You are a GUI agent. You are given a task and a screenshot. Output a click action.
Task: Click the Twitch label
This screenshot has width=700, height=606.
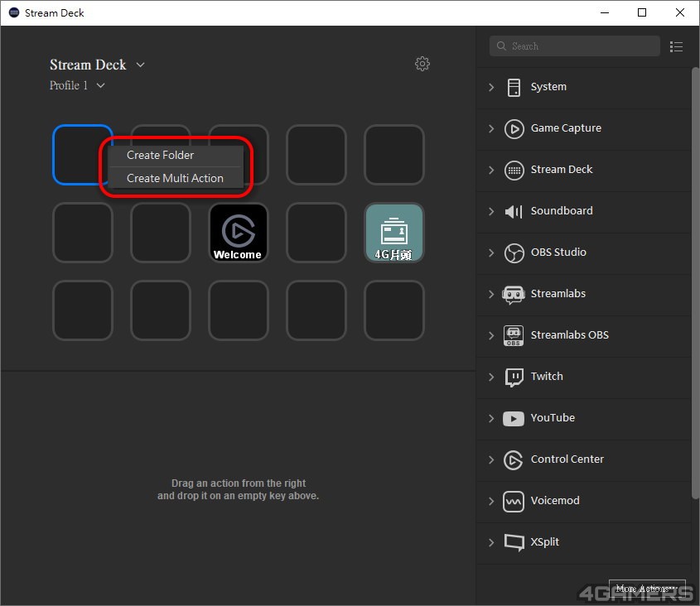[547, 377]
